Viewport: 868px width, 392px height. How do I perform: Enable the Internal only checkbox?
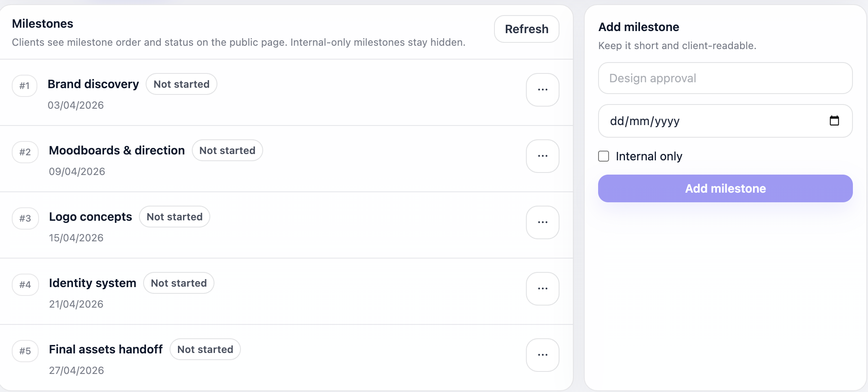(604, 156)
